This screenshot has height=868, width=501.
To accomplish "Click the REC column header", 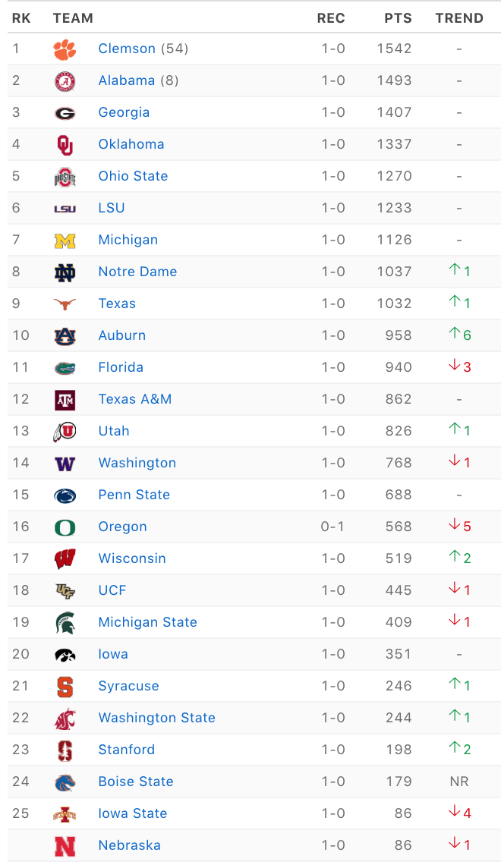I will click(x=331, y=18).
